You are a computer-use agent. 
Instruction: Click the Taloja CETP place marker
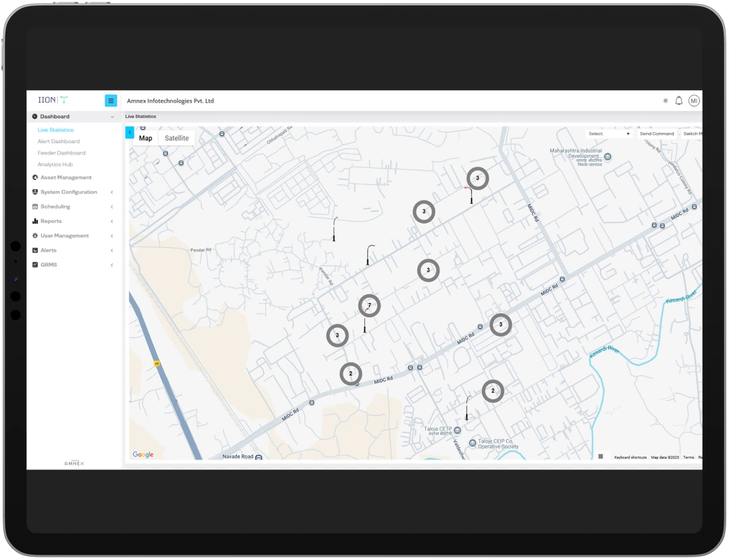[x=457, y=430]
